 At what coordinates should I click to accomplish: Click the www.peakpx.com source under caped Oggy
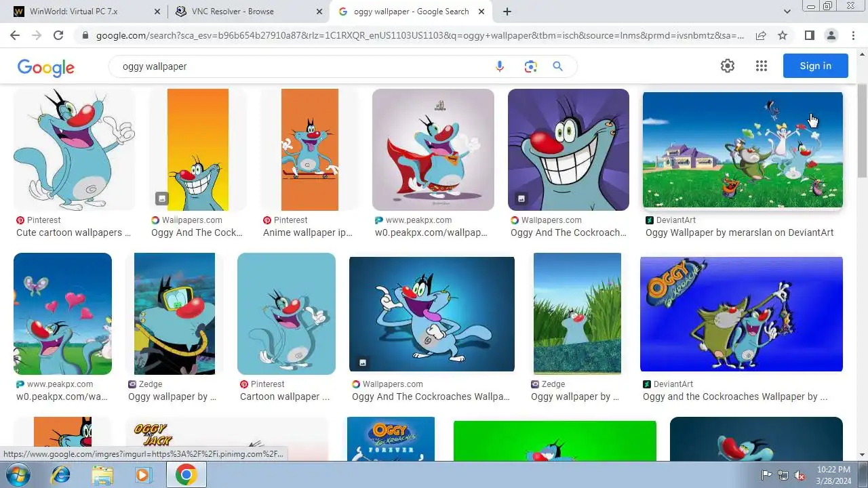coord(418,220)
